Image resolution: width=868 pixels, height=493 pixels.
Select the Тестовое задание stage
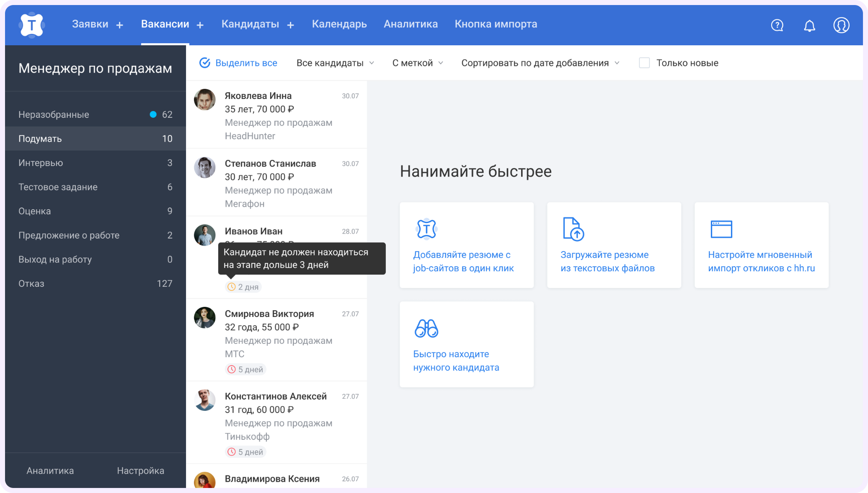click(96, 187)
